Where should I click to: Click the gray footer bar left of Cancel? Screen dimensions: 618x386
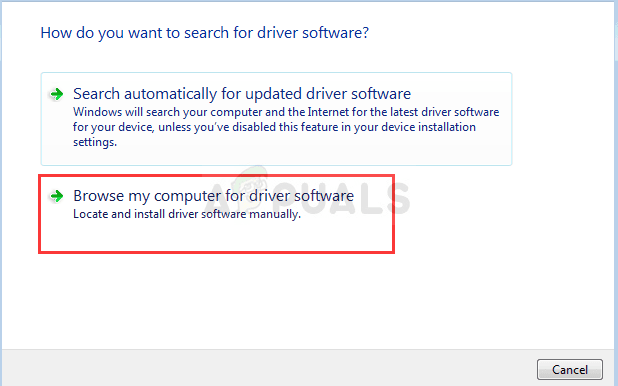[268, 368]
